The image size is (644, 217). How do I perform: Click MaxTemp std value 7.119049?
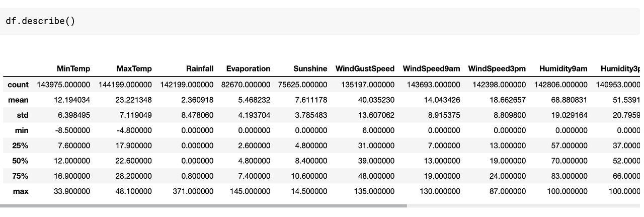(x=136, y=115)
